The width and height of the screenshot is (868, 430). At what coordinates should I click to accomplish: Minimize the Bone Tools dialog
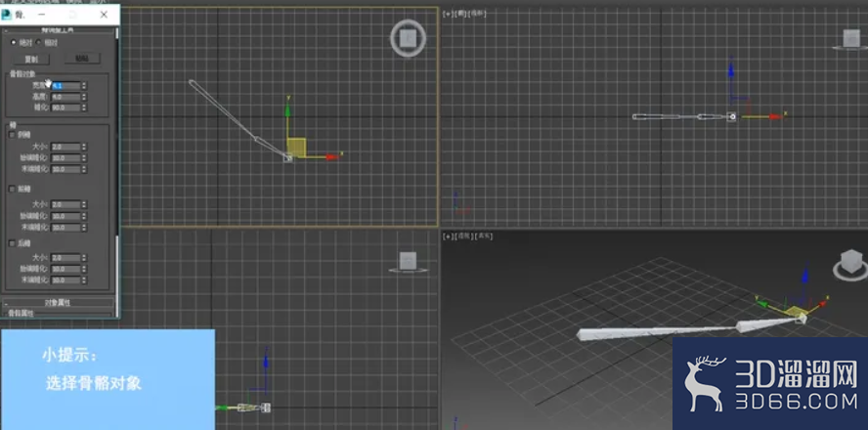pyautogui.click(x=41, y=15)
